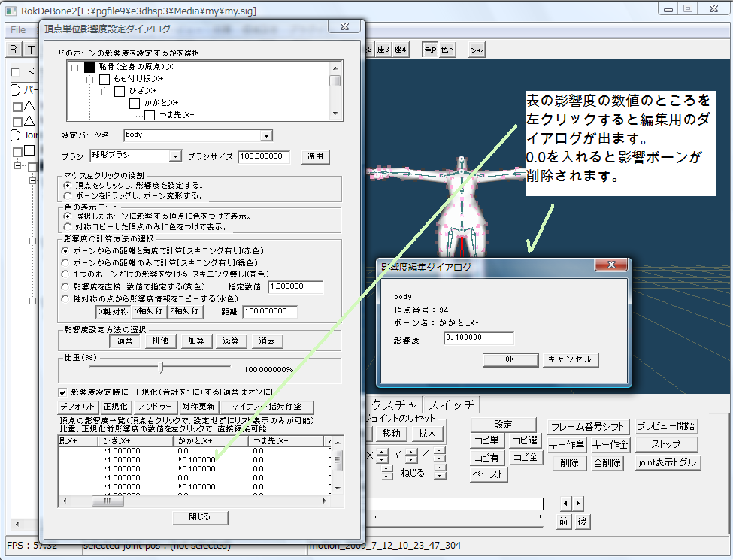Image resolution: width=733 pixels, height=560 pixels.
Task: Click OK in the 影響度編集 dialog
Action: pos(509,359)
